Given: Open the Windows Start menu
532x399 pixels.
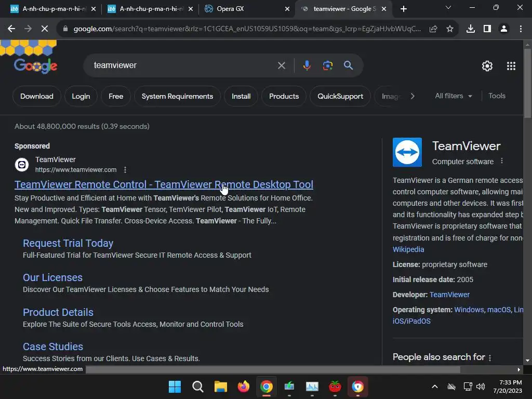Looking at the screenshot, I should [x=175, y=387].
